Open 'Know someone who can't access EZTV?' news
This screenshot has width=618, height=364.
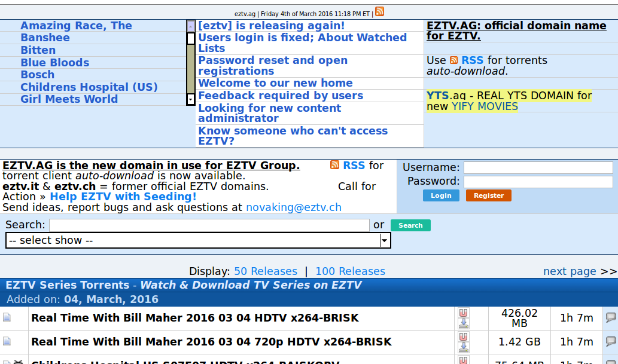293,136
